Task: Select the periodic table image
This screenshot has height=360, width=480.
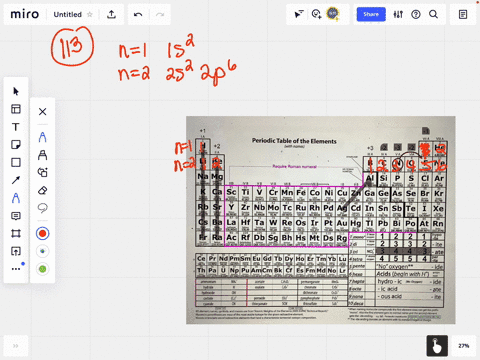Action: pos(321,220)
